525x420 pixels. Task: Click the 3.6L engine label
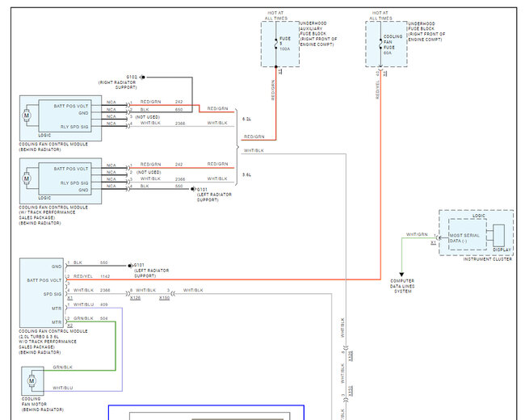(x=246, y=174)
